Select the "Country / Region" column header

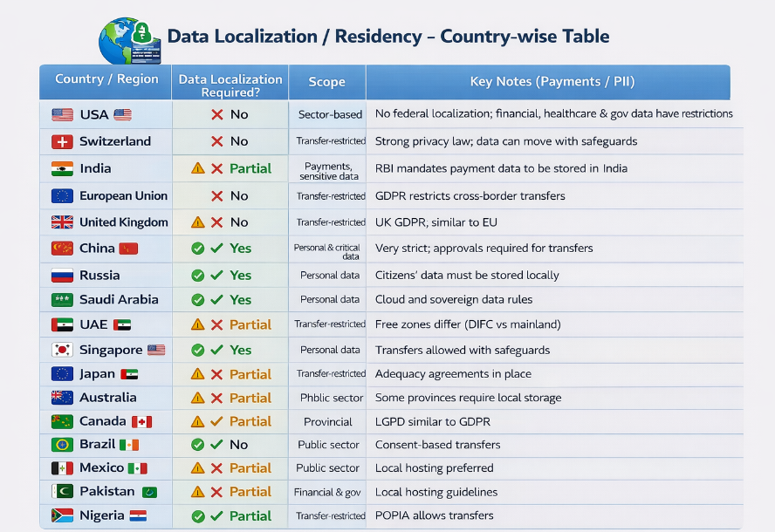[106, 79]
